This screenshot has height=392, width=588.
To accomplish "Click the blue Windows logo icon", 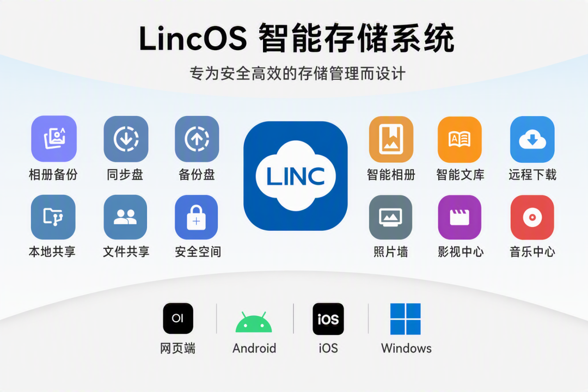I will click(x=406, y=319).
